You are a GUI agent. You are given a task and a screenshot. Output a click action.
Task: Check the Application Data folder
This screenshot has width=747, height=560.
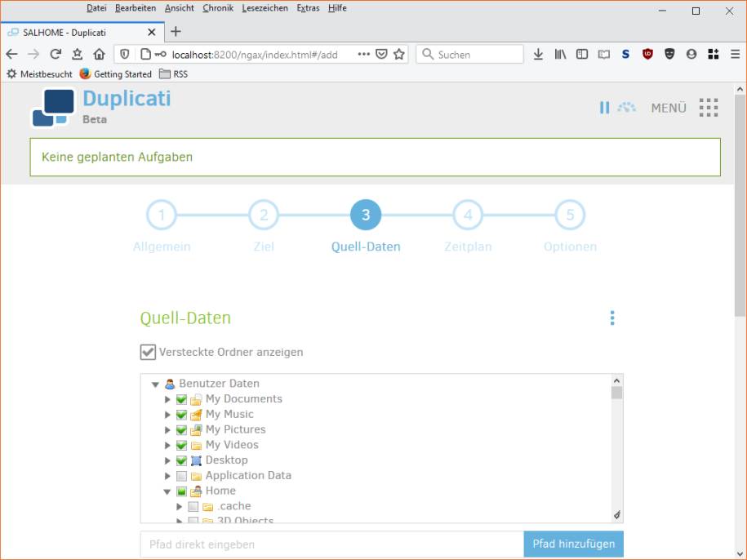pyautogui.click(x=181, y=476)
